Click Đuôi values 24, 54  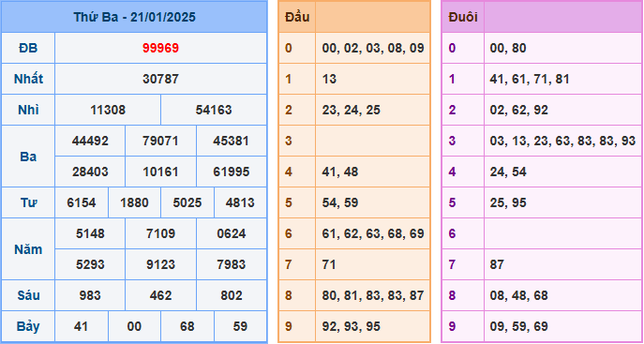coord(508,172)
